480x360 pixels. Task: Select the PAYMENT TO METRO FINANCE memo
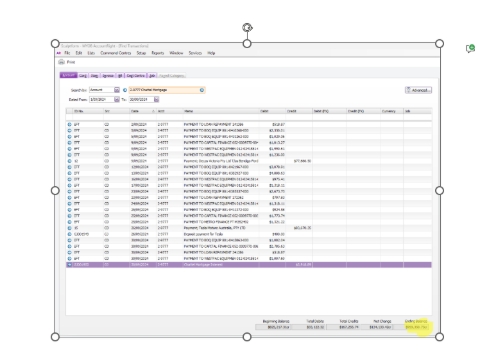pyautogui.click(x=216, y=222)
